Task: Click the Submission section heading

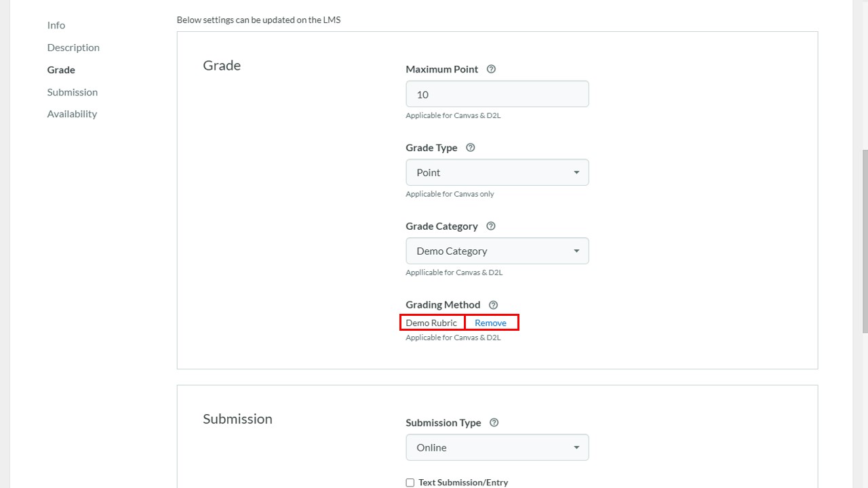Action: tap(237, 419)
